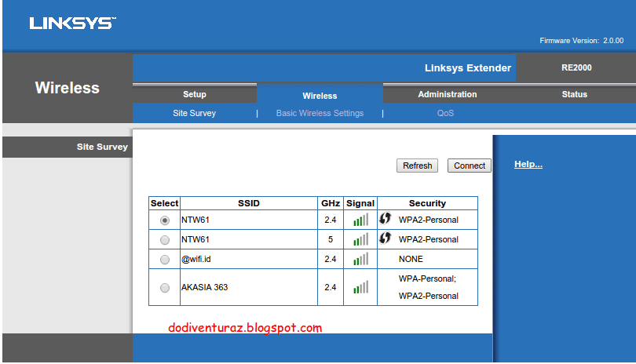Switch to the Administration tab

coord(448,94)
